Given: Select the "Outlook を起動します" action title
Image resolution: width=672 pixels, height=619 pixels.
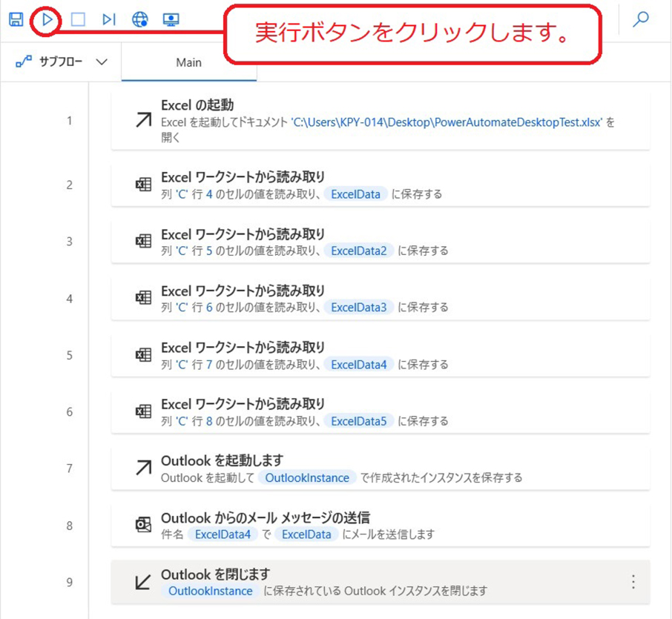Looking at the screenshot, I should coord(222,461).
